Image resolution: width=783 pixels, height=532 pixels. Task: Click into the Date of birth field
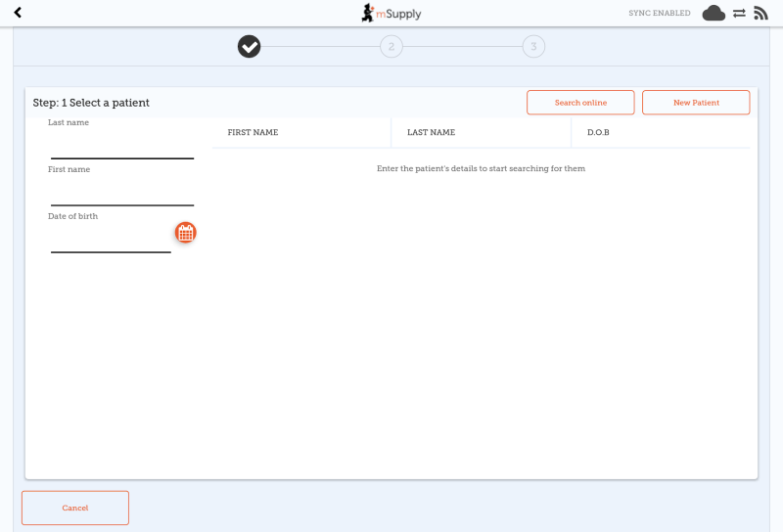[x=111, y=241]
